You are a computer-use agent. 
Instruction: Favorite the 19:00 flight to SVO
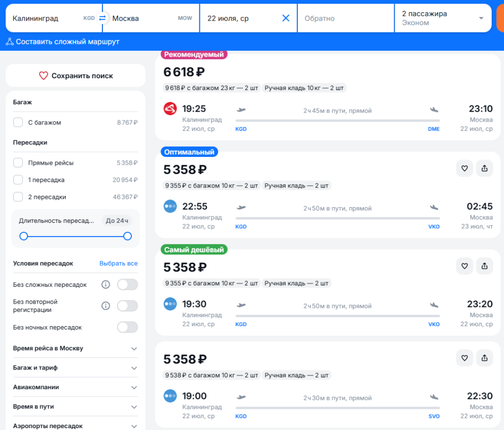[x=465, y=358]
